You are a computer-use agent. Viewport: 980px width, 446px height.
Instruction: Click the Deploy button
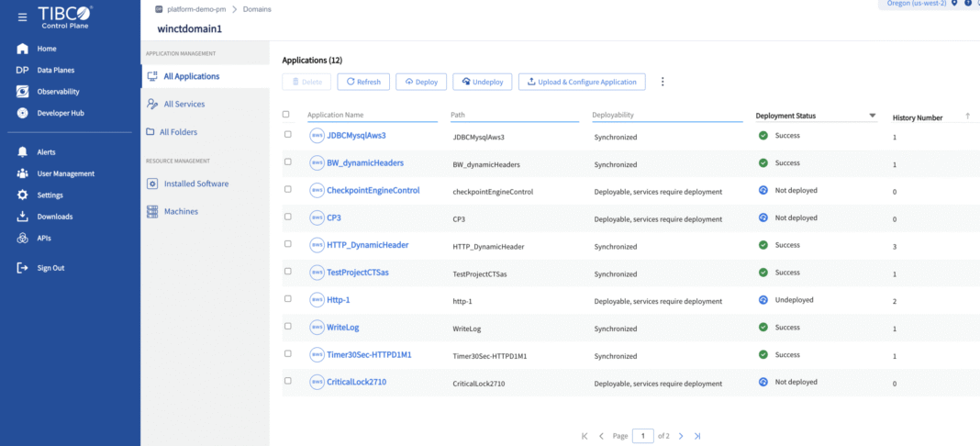click(x=421, y=82)
